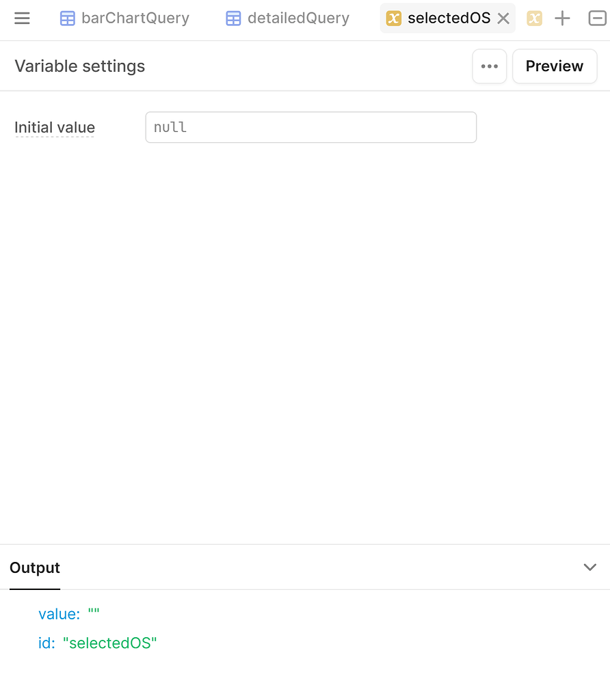Click the Initial value label link
This screenshot has width=610, height=700.
coord(54,127)
